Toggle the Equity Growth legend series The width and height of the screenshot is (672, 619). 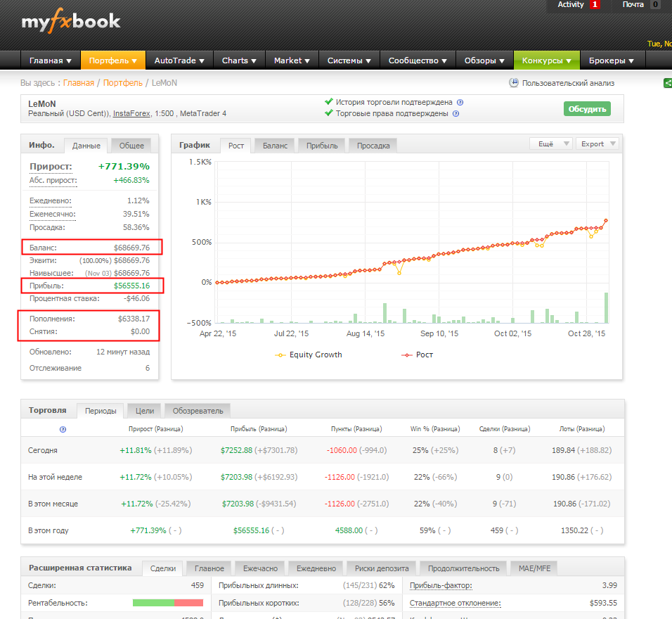pos(309,355)
